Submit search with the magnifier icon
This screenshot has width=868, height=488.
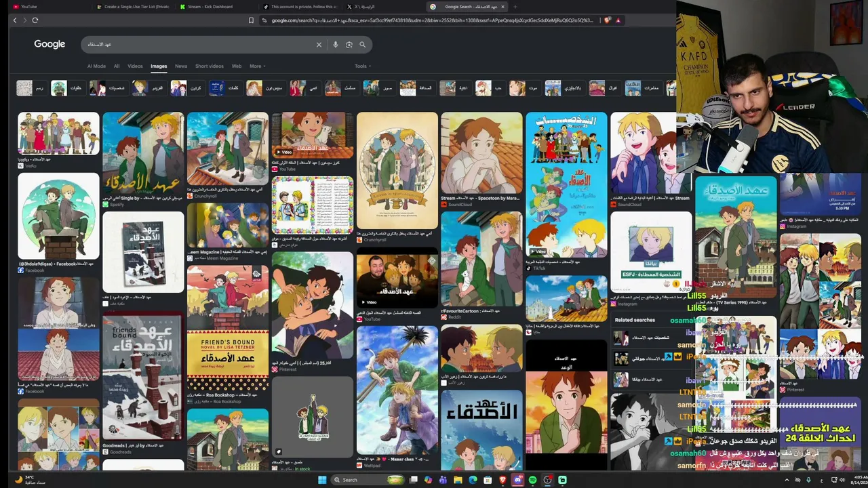coord(362,45)
